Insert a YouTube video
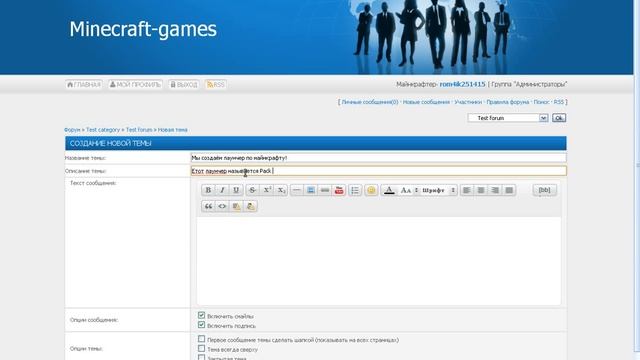Viewport: 640px width, 360px height. point(339,190)
